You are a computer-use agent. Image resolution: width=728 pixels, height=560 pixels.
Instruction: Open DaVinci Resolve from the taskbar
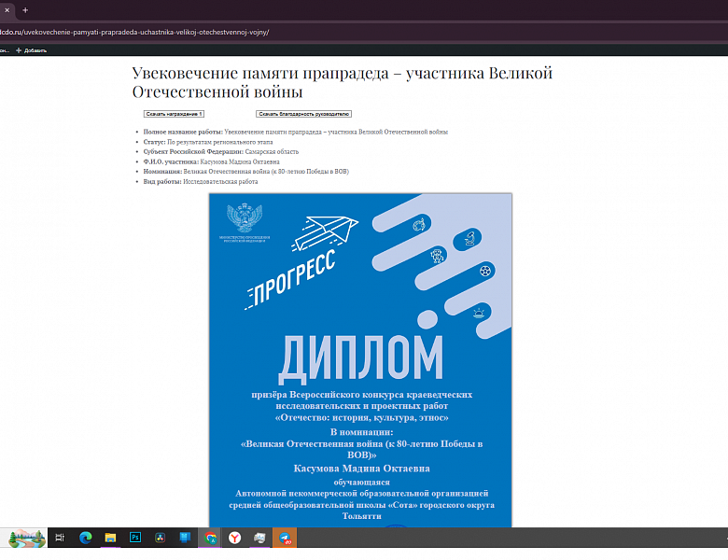[161, 538]
